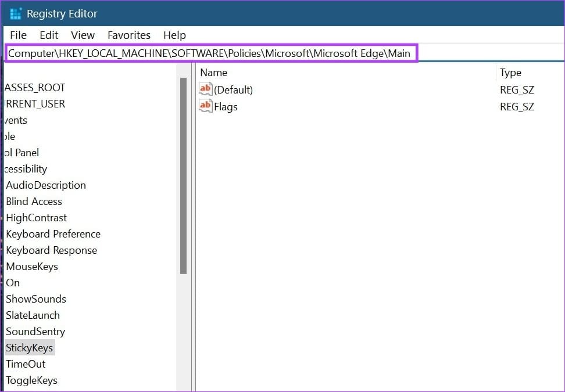
Task: Select the AudioDescription key
Action: 46,185
